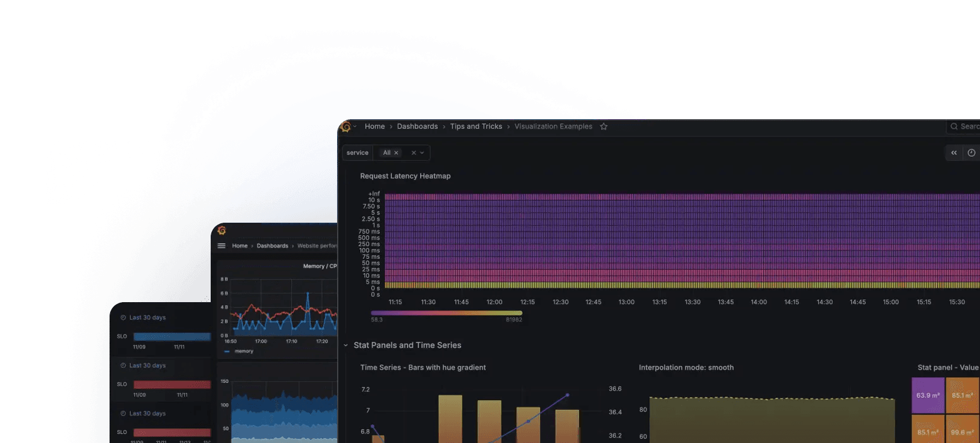Open Dashboards in the Visualization Examples breadcrumb
Screen dimensions: 980x443
(417, 126)
